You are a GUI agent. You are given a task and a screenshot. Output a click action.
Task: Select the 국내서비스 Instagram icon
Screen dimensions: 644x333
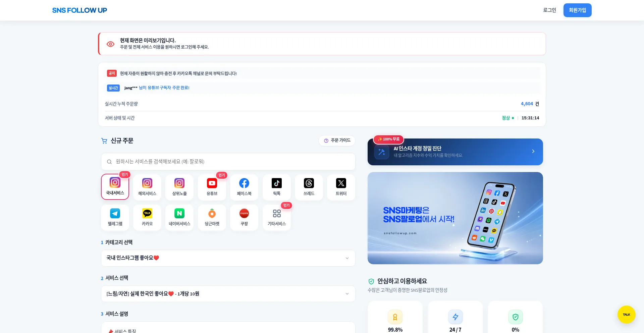coord(115,183)
